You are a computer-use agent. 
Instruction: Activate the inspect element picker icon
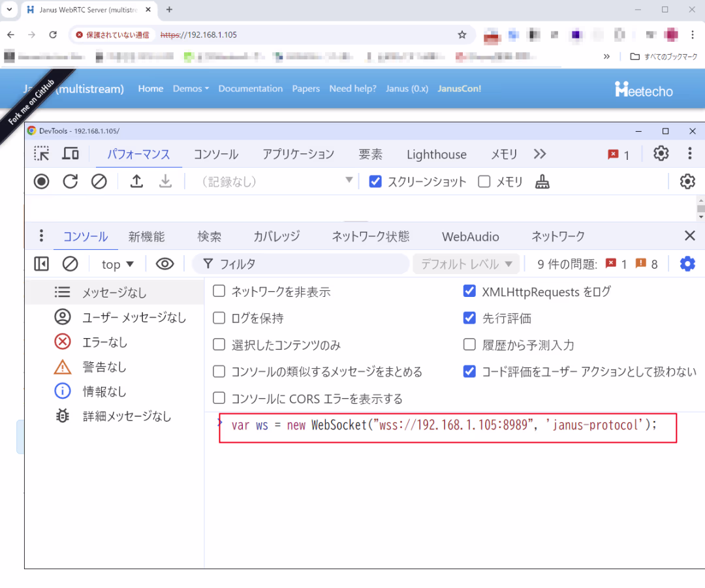(x=41, y=154)
